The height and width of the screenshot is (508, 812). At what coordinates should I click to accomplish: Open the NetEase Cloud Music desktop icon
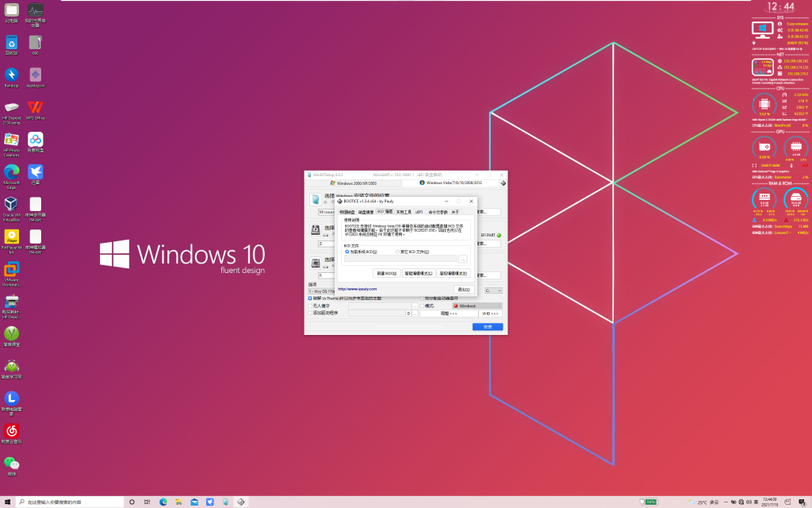(x=11, y=433)
